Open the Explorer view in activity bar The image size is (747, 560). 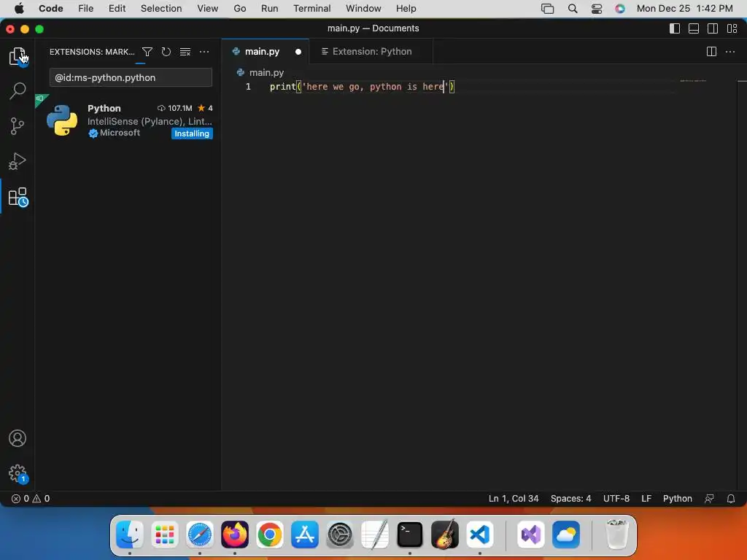[x=18, y=56]
